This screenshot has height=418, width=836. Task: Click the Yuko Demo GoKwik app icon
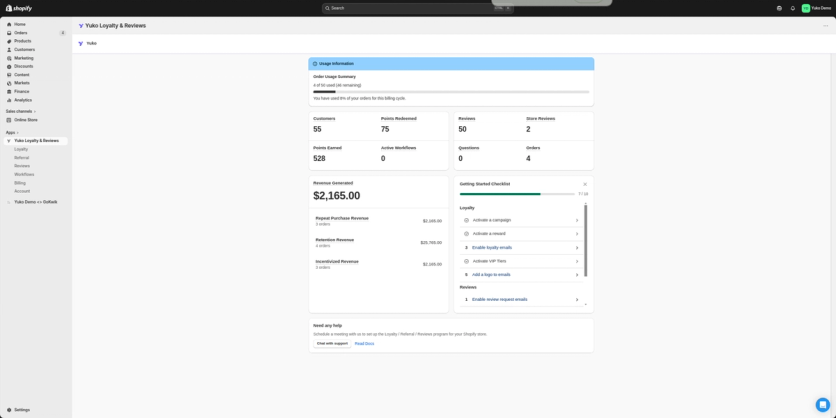[x=9, y=202]
